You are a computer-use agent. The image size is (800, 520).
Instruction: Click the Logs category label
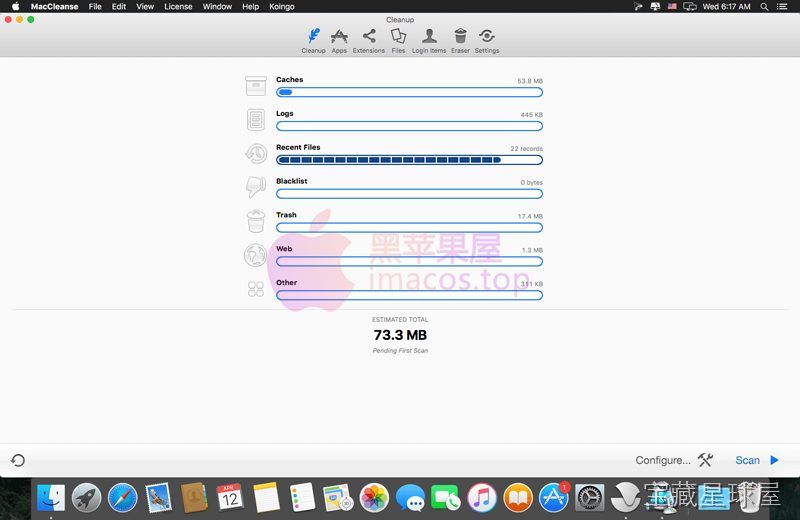[285, 113]
